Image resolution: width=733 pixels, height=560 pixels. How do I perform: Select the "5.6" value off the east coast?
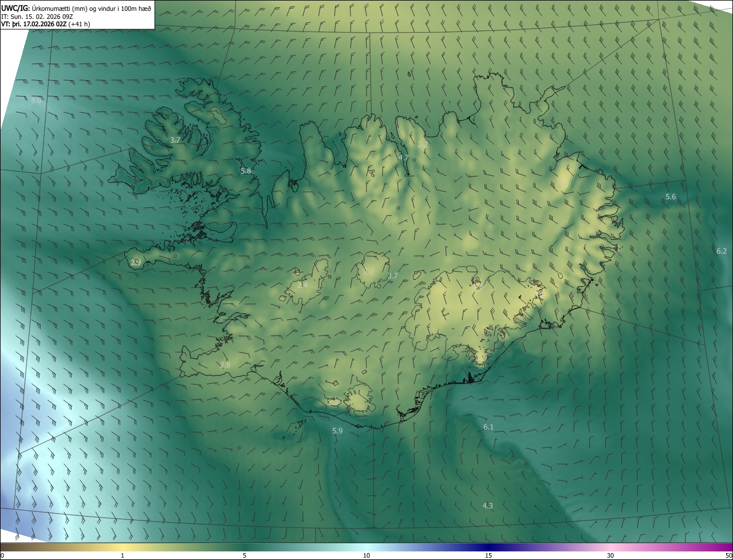(671, 196)
